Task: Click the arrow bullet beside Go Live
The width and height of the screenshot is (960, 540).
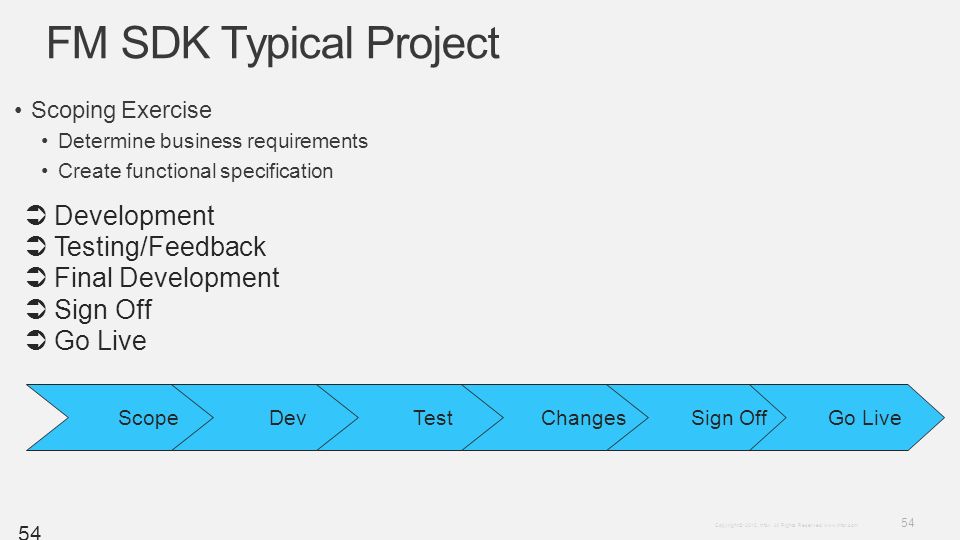Action: pyautogui.click(x=36, y=340)
